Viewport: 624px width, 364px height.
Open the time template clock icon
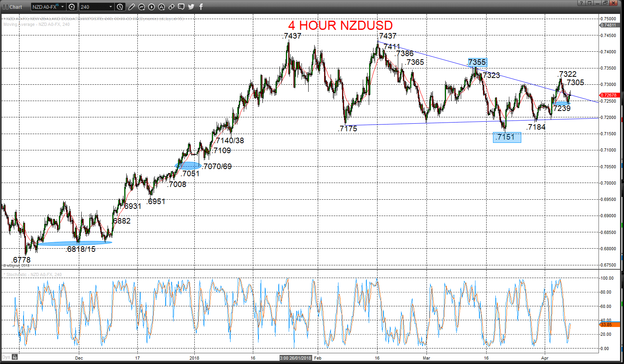point(120,7)
